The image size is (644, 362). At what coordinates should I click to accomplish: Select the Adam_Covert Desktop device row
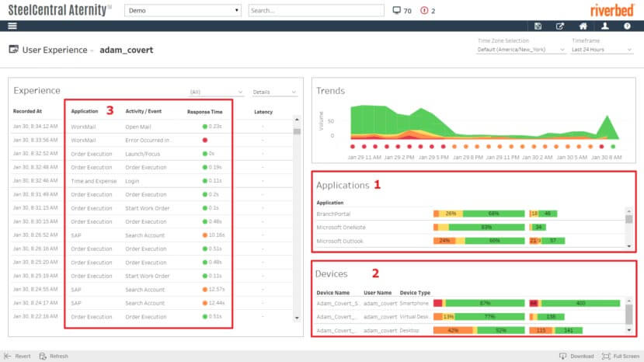point(470,330)
